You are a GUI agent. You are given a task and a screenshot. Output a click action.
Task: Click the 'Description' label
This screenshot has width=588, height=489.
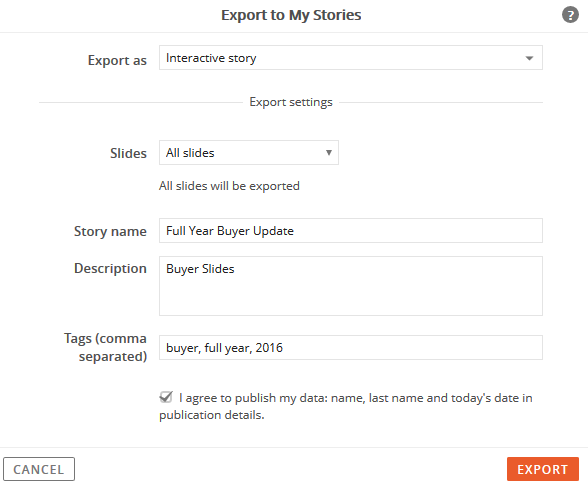[x=110, y=268]
